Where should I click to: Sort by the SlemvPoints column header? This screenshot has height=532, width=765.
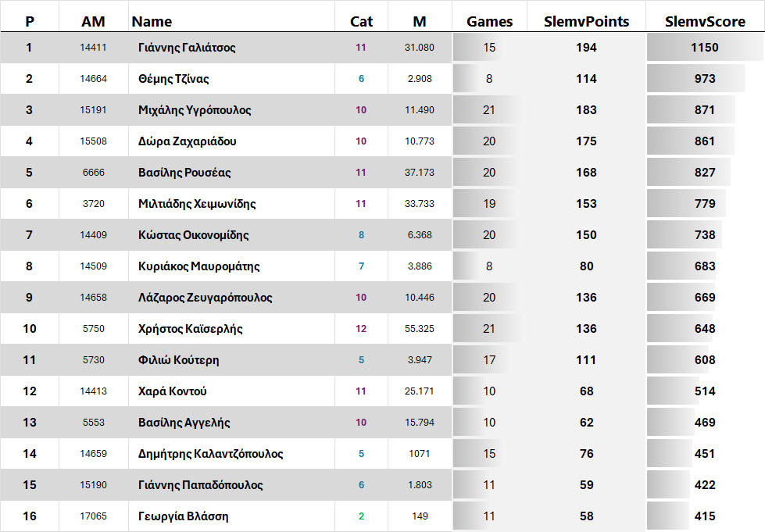point(586,22)
